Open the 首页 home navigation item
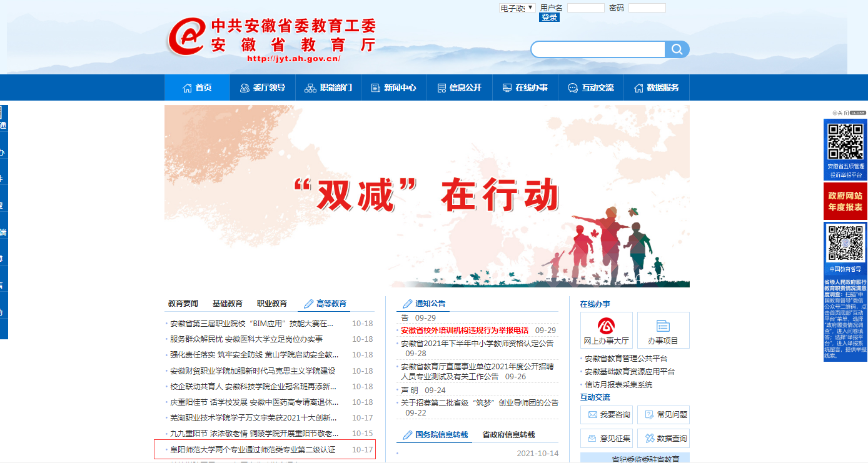The image size is (868, 463). 197,87
